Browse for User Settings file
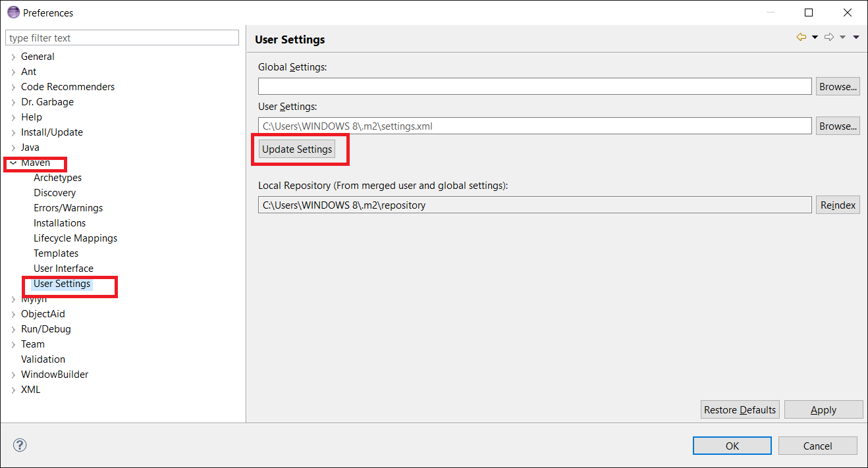 click(x=838, y=126)
